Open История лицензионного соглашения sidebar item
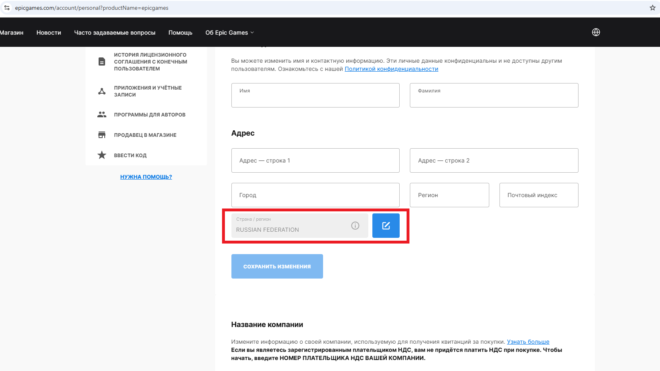Viewport: 660px width, 371px height. pyautogui.click(x=150, y=61)
